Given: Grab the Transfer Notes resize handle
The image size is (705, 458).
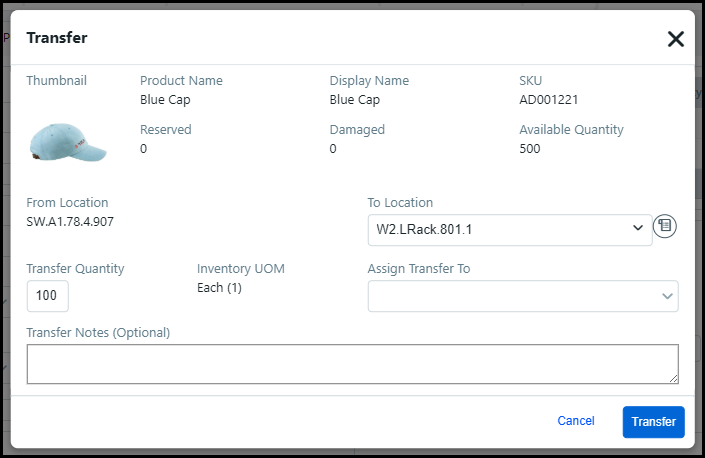Looking at the screenshot, I should [x=673, y=378].
